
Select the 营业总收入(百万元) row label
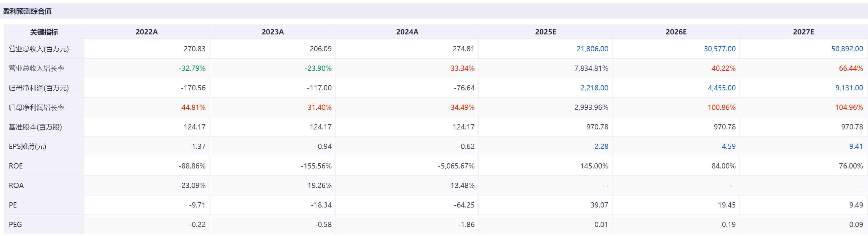(39, 49)
